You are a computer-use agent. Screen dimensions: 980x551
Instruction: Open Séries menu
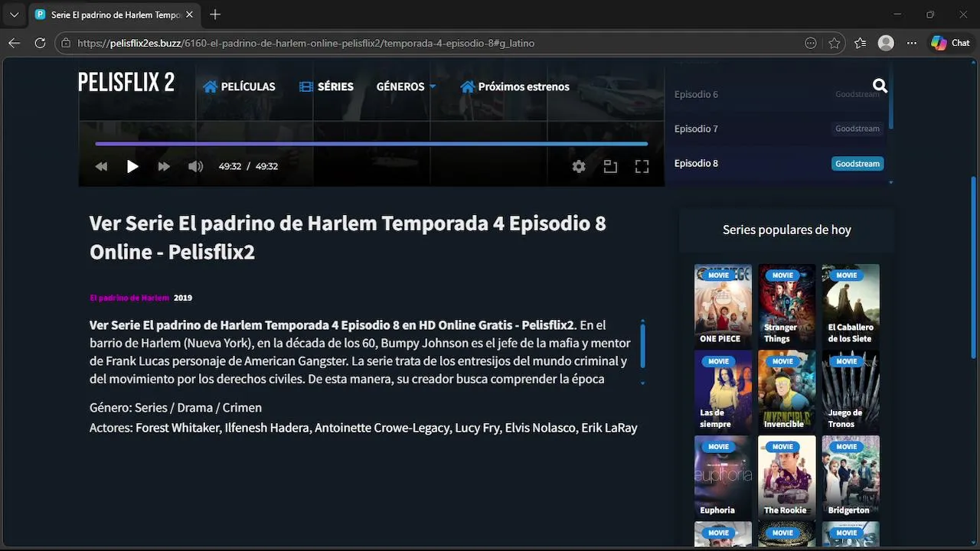click(326, 86)
